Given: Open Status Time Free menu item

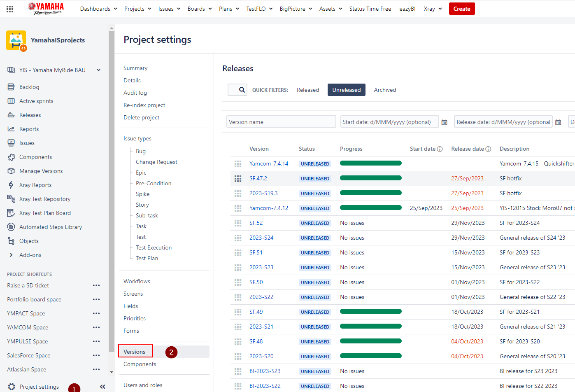Looking at the screenshot, I should [370, 9].
